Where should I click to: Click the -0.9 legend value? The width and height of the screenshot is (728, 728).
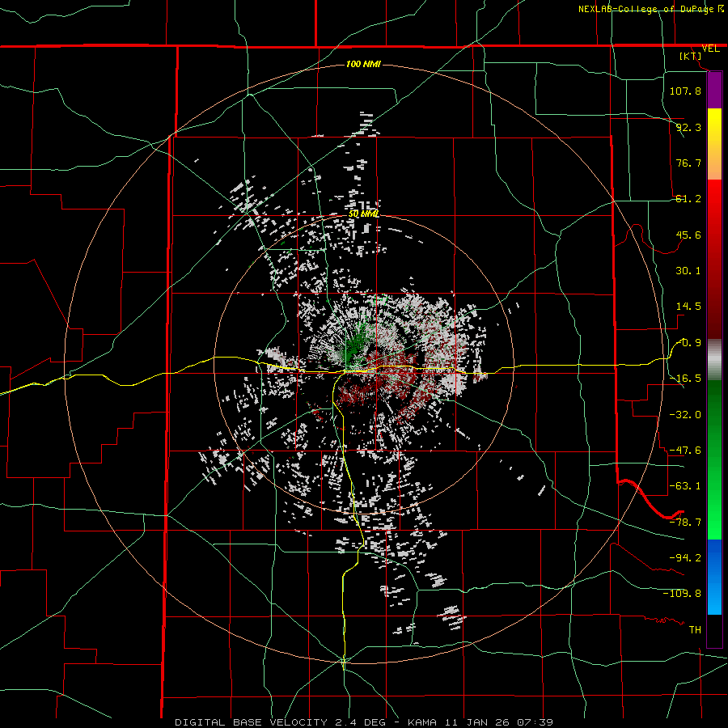pos(688,343)
